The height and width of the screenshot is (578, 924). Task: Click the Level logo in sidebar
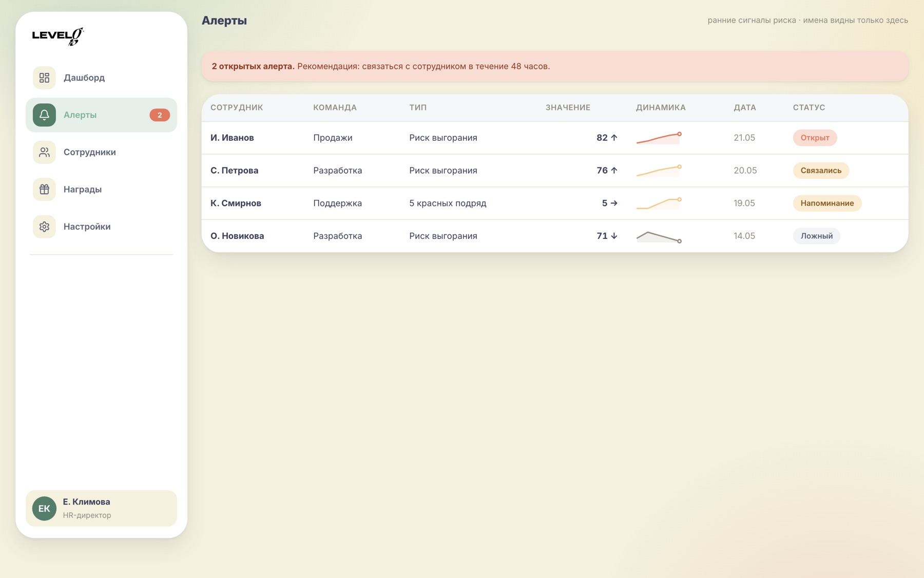point(57,36)
